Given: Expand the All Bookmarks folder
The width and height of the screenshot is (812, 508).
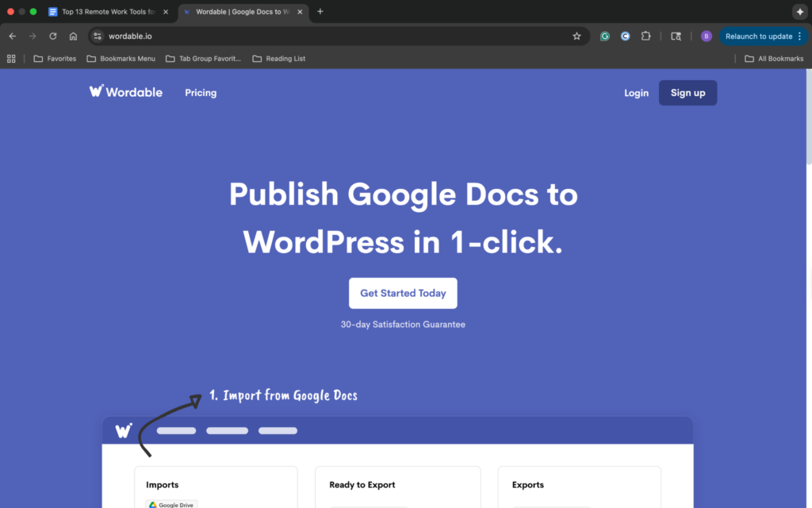Looking at the screenshot, I should (x=774, y=59).
